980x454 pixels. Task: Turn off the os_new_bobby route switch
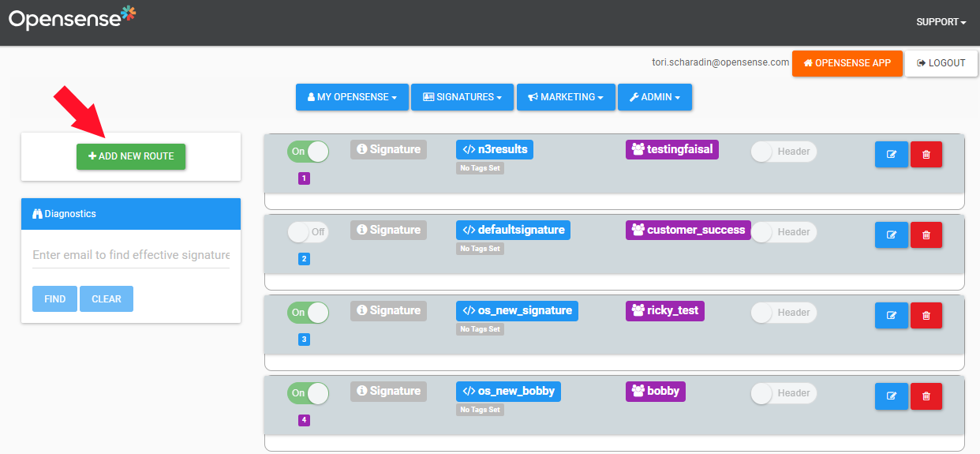click(x=308, y=393)
